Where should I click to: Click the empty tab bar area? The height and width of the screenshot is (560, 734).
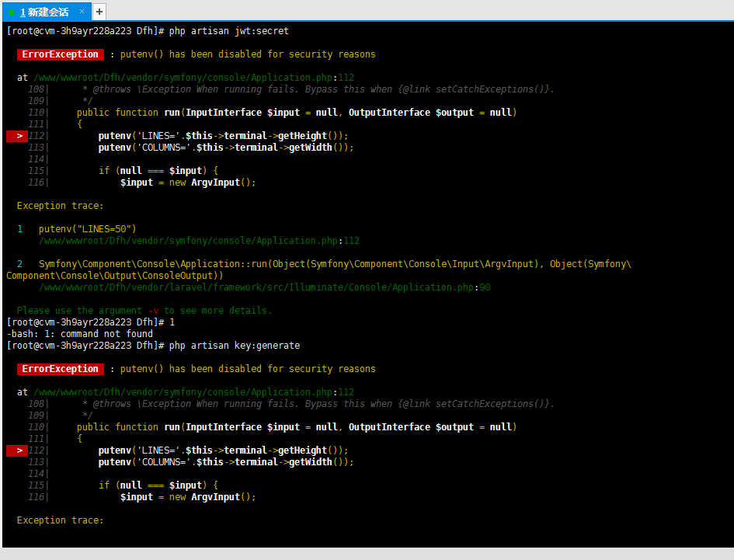click(x=388, y=12)
